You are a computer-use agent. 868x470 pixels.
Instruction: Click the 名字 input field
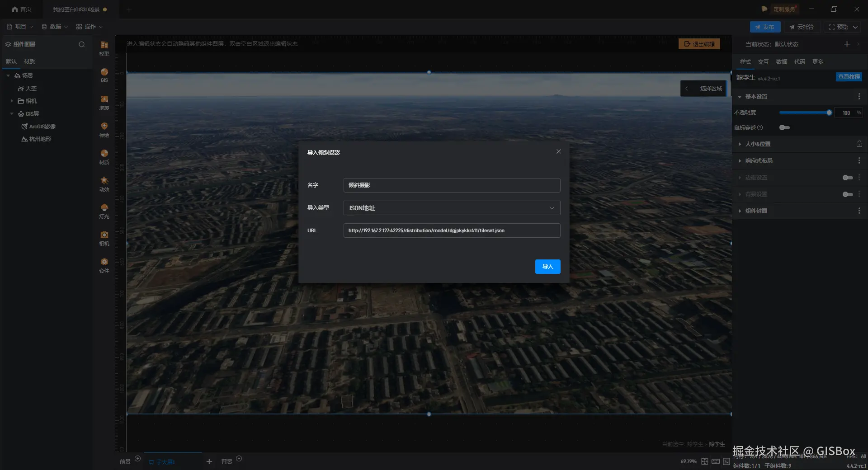pyautogui.click(x=452, y=185)
